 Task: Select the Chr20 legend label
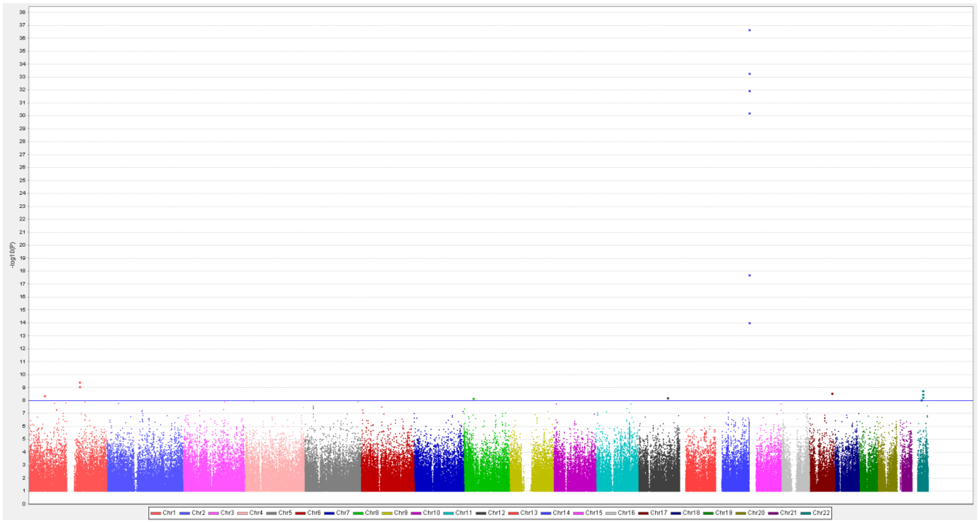(756, 513)
